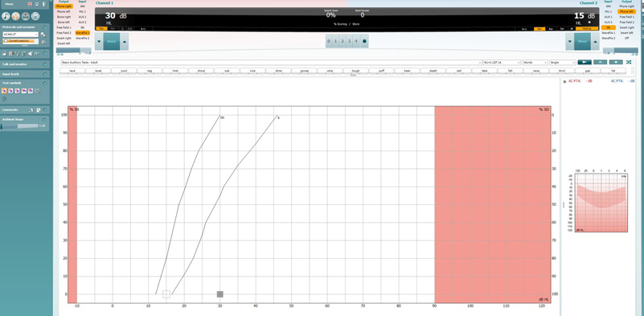Click the shuffle word list icon
Image resolution: width=644 pixels, height=316 pixels.
click(629, 62)
